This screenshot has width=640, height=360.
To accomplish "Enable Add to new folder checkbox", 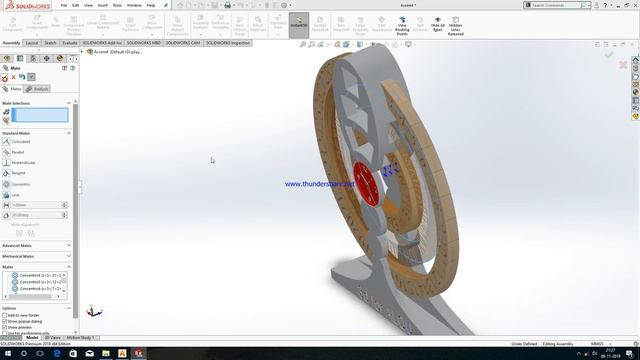I will pos(4,315).
